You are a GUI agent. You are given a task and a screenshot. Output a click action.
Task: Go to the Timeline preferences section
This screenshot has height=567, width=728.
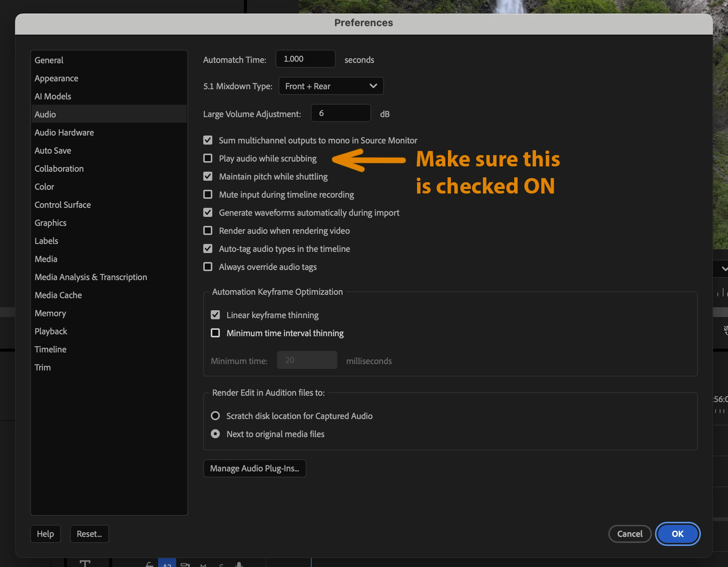(50, 349)
